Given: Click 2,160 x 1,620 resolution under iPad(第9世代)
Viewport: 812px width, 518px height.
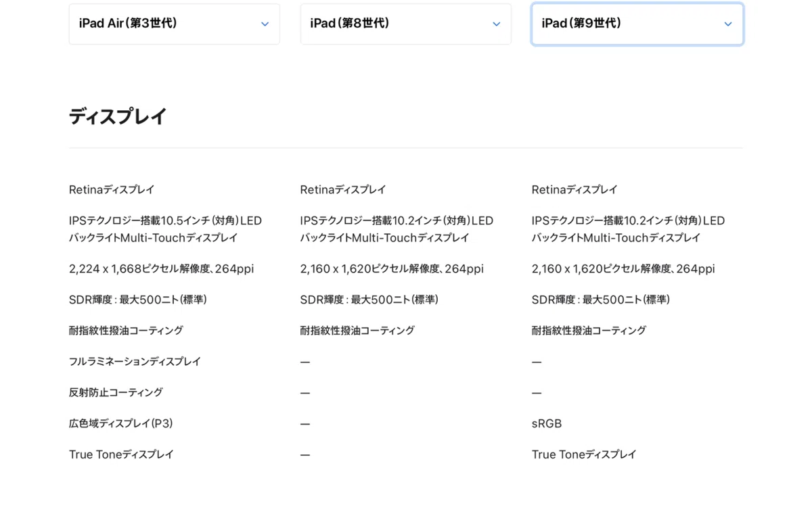Looking at the screenshot, I should pyautogui.click(x=623, y=268).
